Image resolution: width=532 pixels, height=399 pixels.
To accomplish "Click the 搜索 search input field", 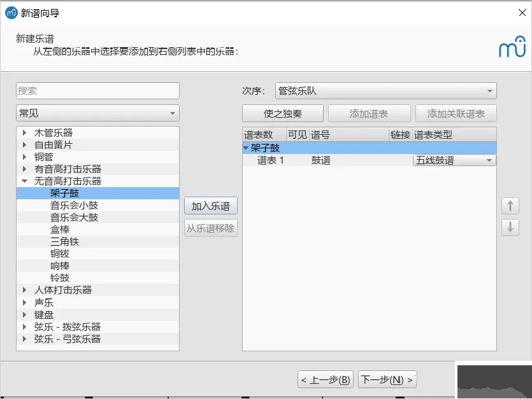I will click(x=97, y=90).
